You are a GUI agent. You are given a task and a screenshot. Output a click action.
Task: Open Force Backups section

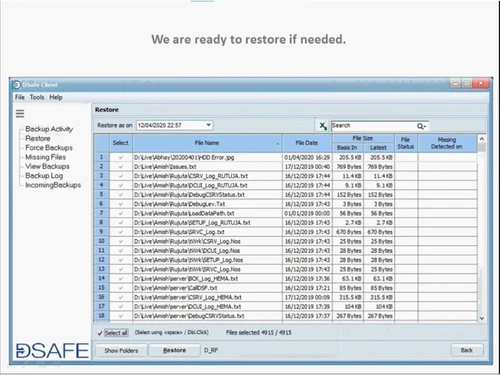(49, 148)
